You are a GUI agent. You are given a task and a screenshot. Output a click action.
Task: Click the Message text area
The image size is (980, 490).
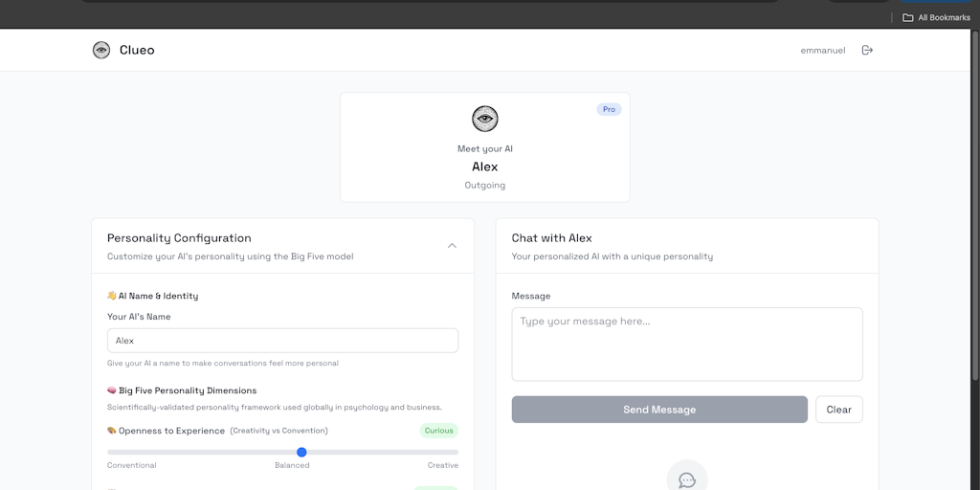point(687,344)
